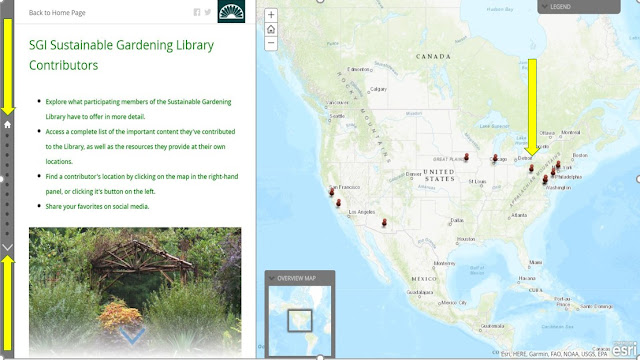Click the Esri, HERE, Garmin attribution text
640x360 pixels.
[554, 354]
